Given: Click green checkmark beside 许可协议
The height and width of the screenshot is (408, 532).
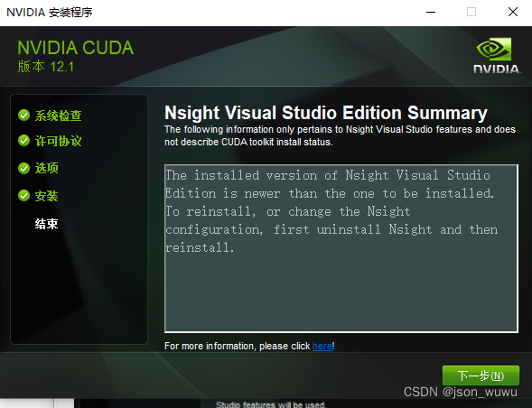Looking at the screenshot, I should tap(23, 141).
